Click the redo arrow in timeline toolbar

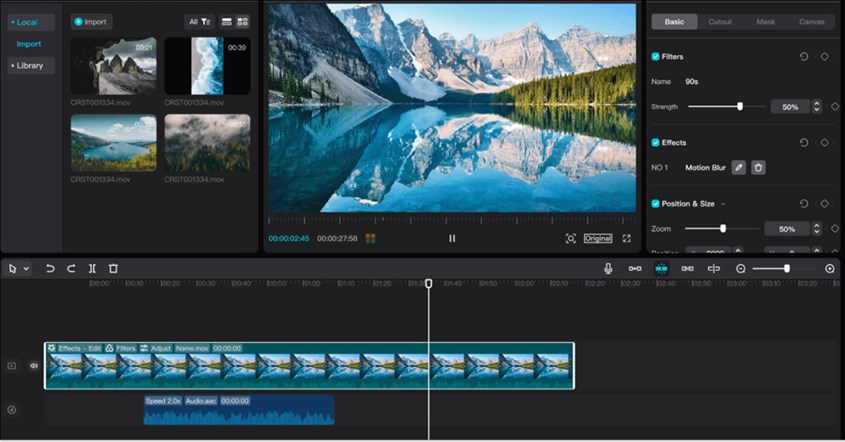(x=71, y=268)
